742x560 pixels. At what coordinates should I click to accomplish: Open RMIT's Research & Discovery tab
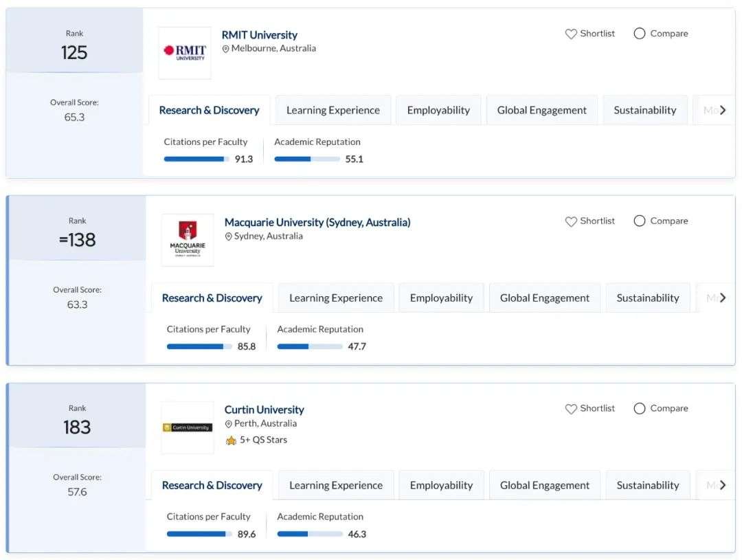[209, 111]
